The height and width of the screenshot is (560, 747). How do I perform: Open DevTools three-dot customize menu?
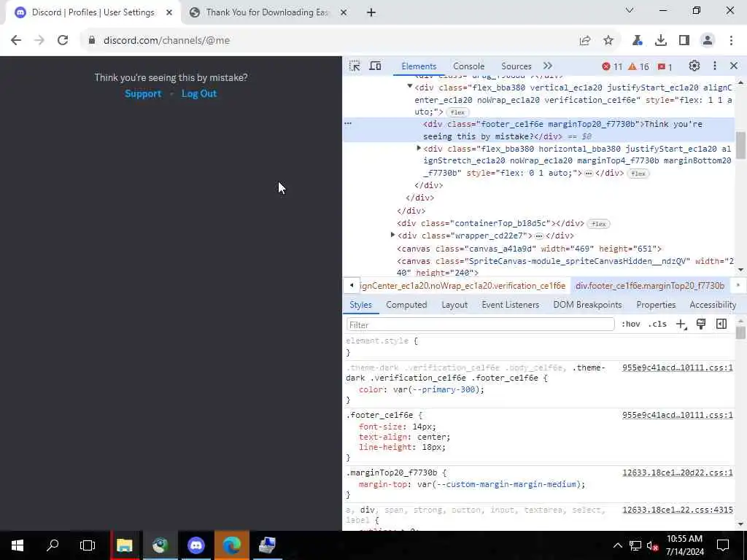pos(715,66)
